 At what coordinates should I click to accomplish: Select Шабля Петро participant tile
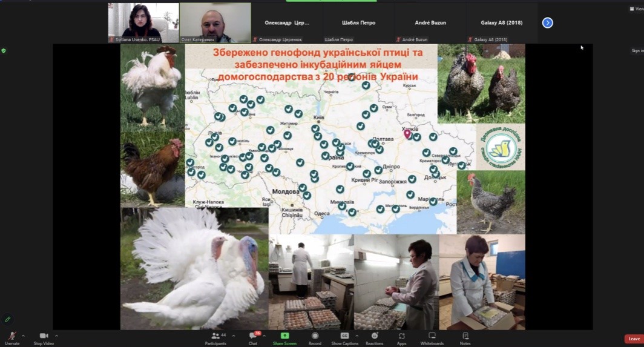[x=358, y=23]
